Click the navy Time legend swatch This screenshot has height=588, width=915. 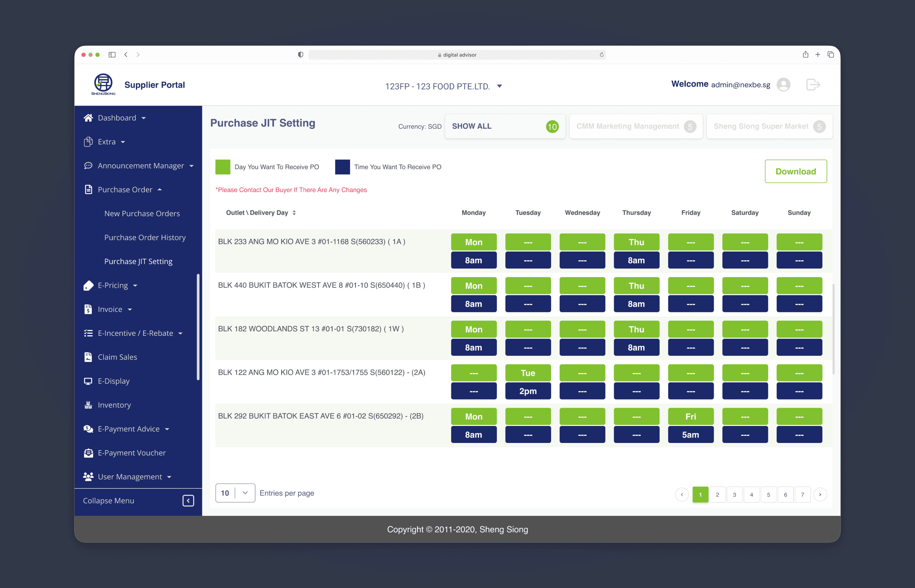(342, 167)
